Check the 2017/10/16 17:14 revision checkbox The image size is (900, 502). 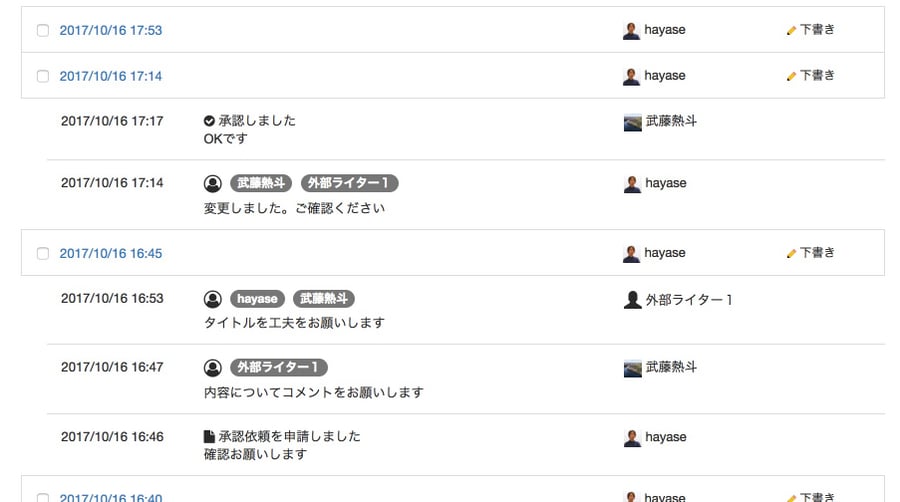(x=43, y=76)
